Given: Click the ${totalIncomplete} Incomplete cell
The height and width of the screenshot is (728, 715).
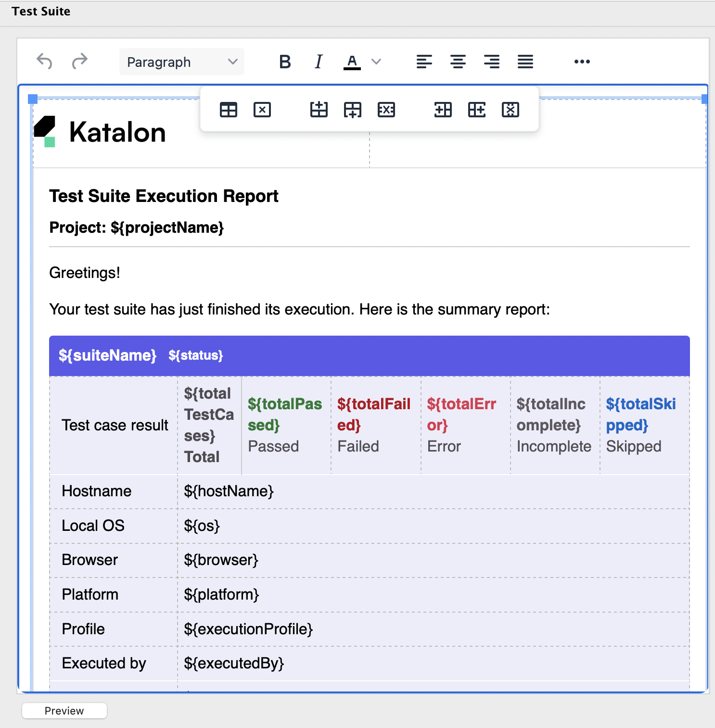Looking at the screenshot, I should click(555, 425).
